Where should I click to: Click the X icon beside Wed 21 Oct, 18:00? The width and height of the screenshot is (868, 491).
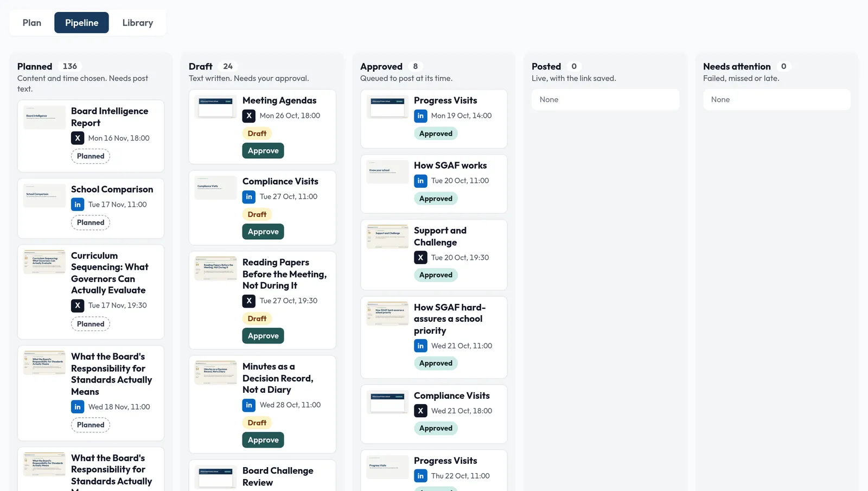420,411
